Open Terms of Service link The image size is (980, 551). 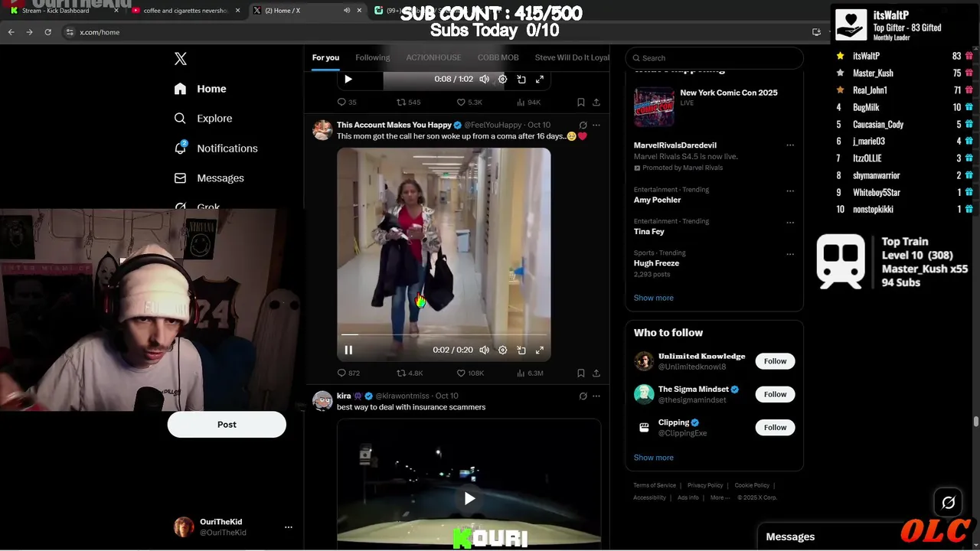pos(655,485)
